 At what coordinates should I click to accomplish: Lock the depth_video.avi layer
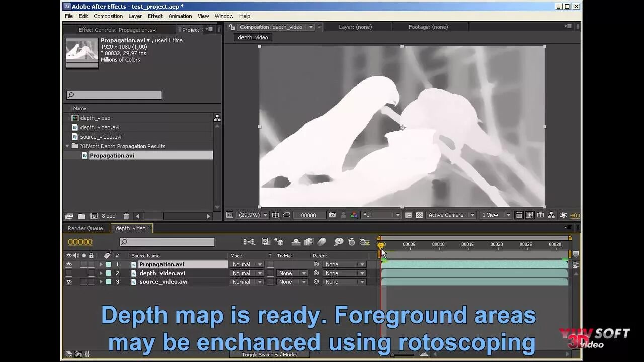pos(91,273)
